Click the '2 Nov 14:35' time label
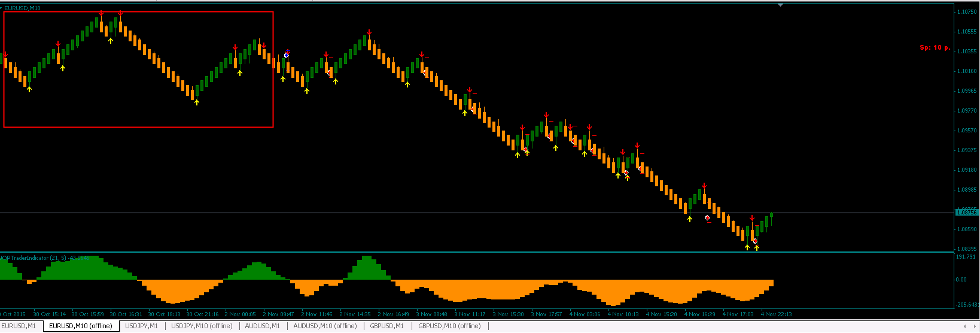This screenshot has width=980, height=333. point(355,314)
